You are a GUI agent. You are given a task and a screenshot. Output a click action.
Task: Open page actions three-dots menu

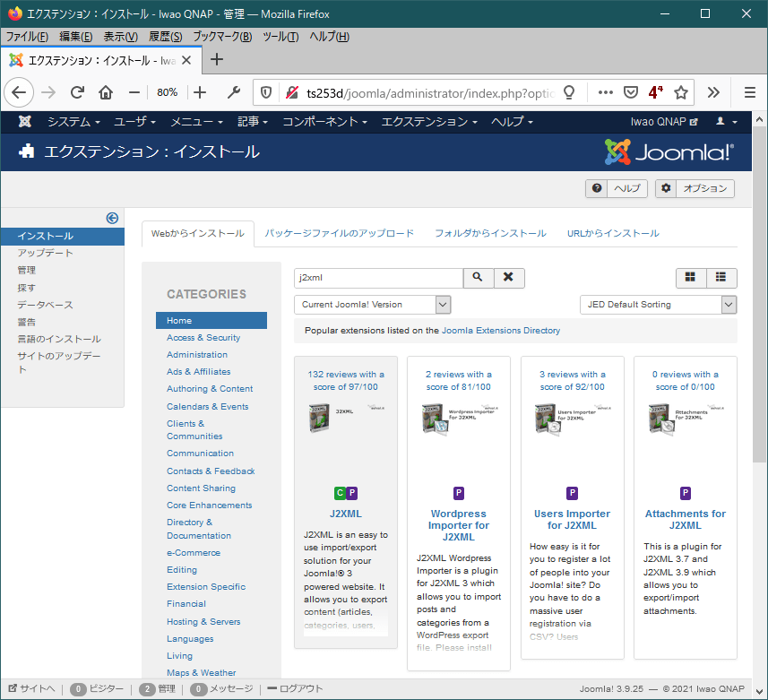coord(606,92)
